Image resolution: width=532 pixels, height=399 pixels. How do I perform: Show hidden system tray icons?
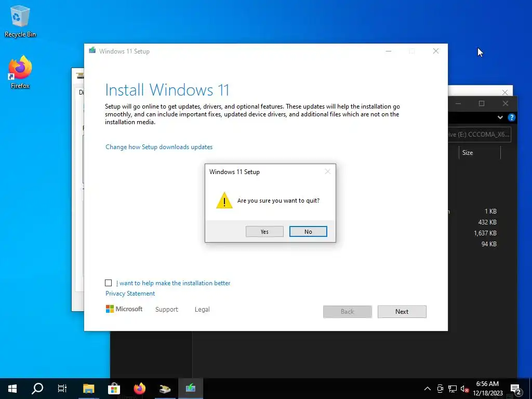click(x=428, y=389)
